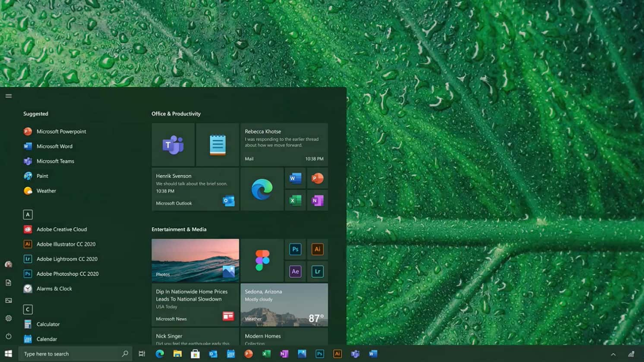
Task: Open the Illustrator tile in Entertainment & Media
Action: pos(317,249)
